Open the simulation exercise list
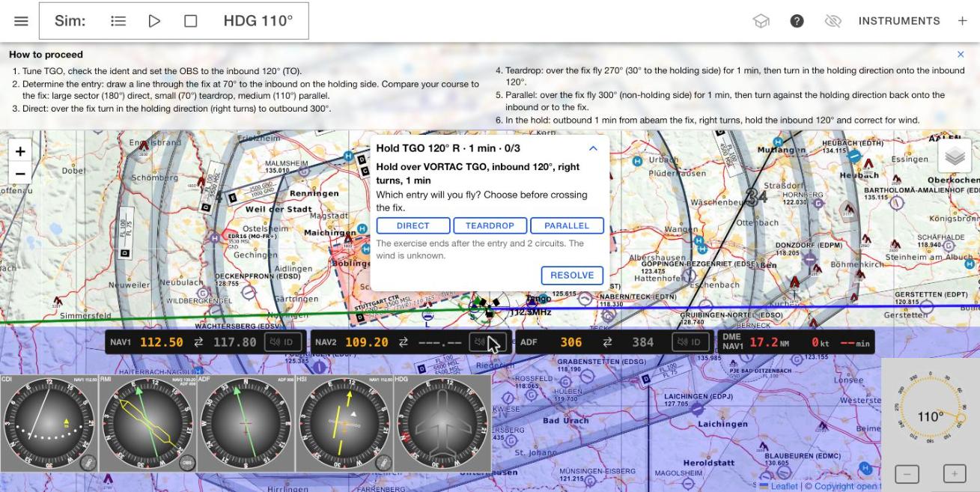Viewport: 980px width, 492px height. [x=118, y=21]
